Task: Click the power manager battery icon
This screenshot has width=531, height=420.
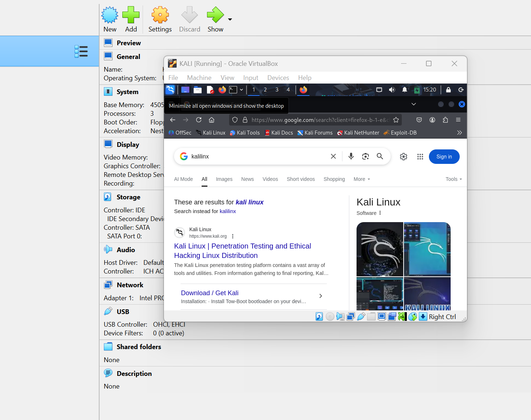Action: pyautogui.click(x=417, y=90)
